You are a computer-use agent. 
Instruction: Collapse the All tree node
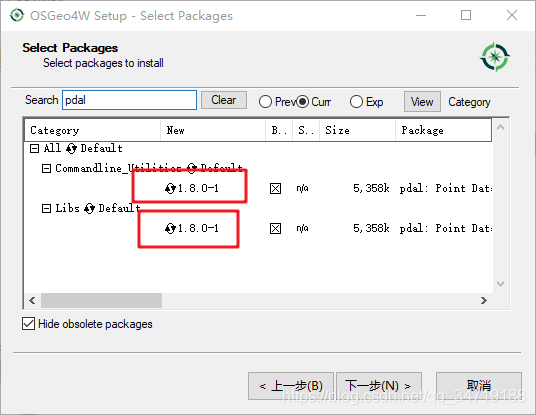tap(35, 148)
